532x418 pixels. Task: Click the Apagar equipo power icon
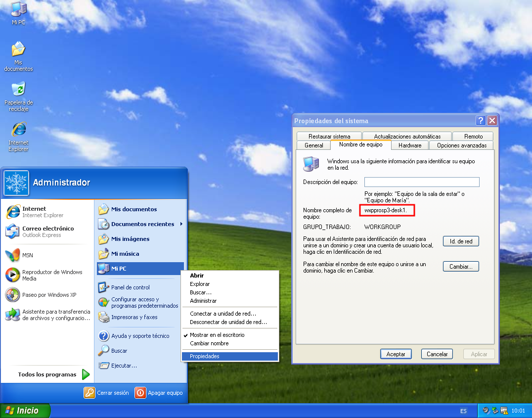pos(140,393)
